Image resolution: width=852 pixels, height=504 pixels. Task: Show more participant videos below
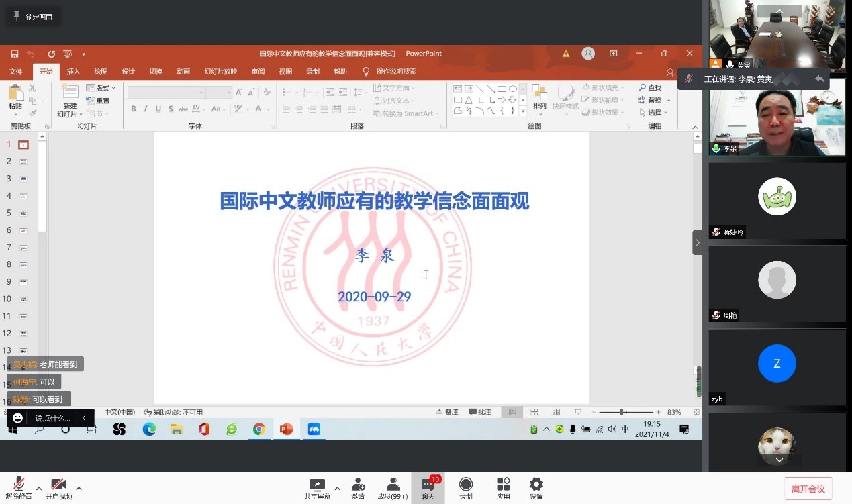point(779,460)
